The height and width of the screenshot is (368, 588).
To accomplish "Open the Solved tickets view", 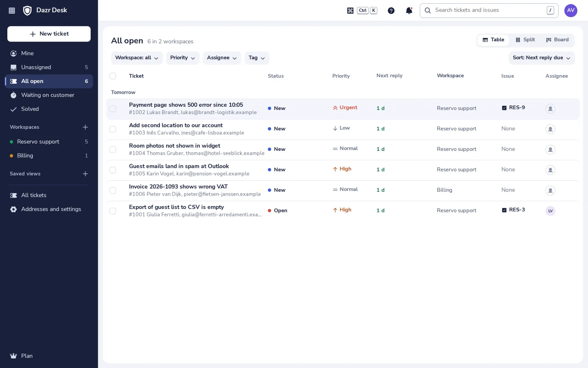I will pyautogui.click(x=49, y=109).
